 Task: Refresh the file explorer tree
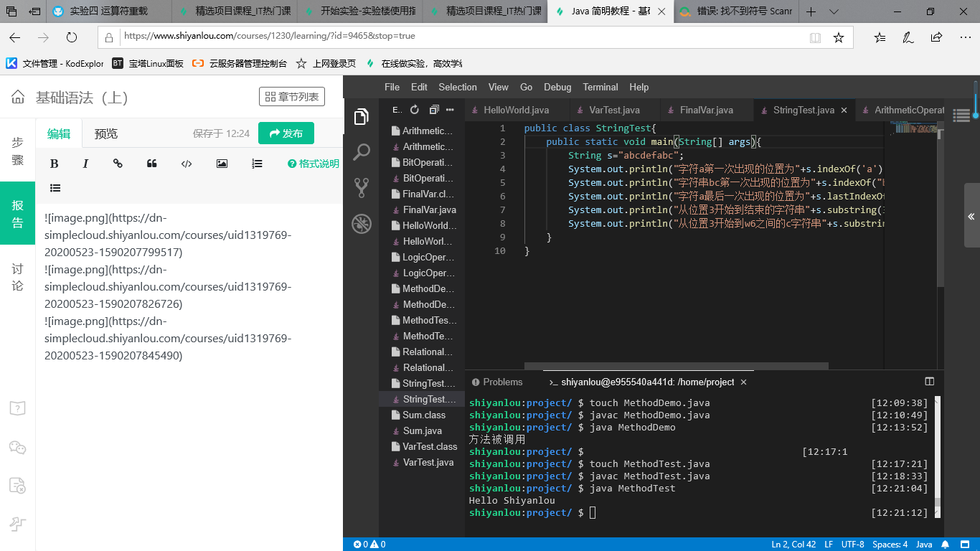[414, 110]
